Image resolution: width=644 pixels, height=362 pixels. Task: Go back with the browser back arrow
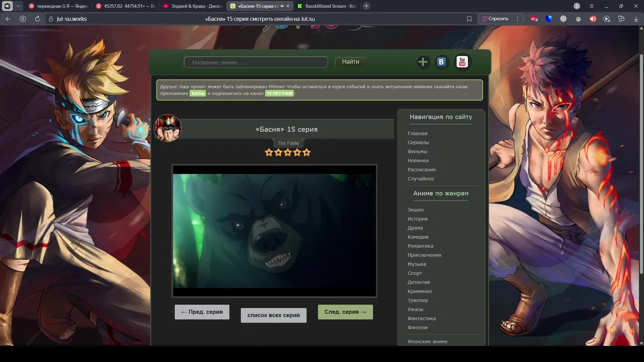pos(8,19)
